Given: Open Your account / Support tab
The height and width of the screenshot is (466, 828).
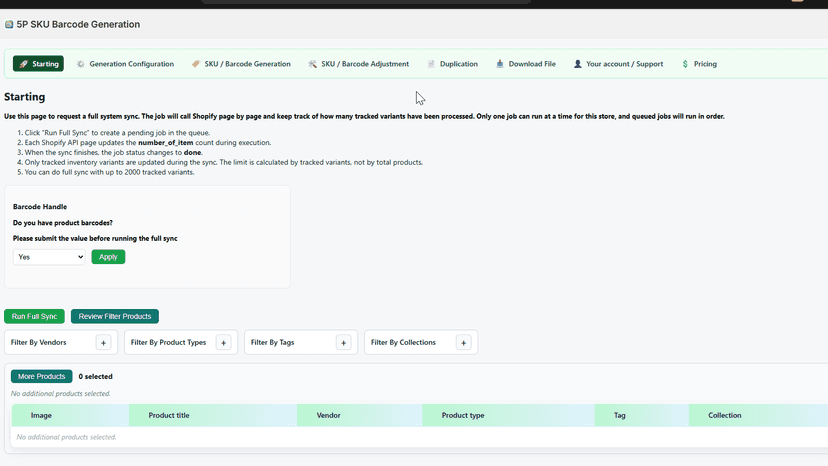Looking at the screenshot, I should [x=618, y=64].
